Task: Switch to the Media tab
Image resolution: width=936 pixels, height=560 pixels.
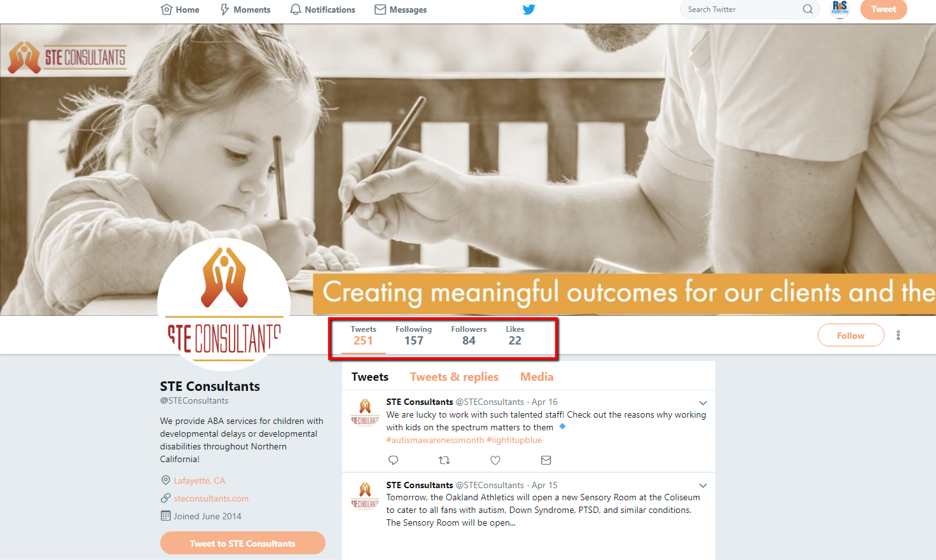Action: (x=537, y=376)
